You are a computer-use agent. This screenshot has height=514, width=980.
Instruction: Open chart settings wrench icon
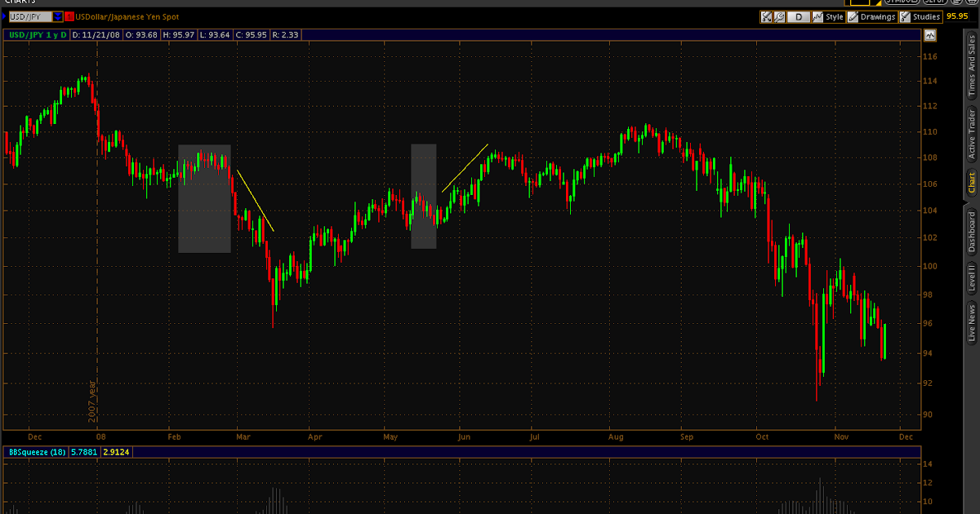click(x=779, y=16)
